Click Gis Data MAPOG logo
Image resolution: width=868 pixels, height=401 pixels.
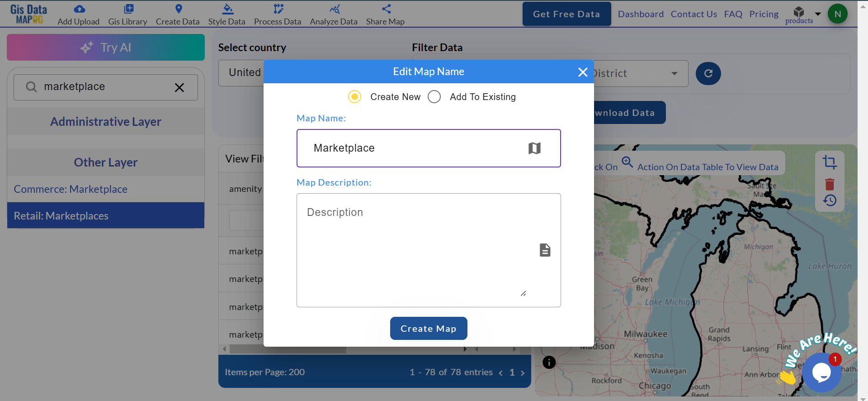click(28, 14)
